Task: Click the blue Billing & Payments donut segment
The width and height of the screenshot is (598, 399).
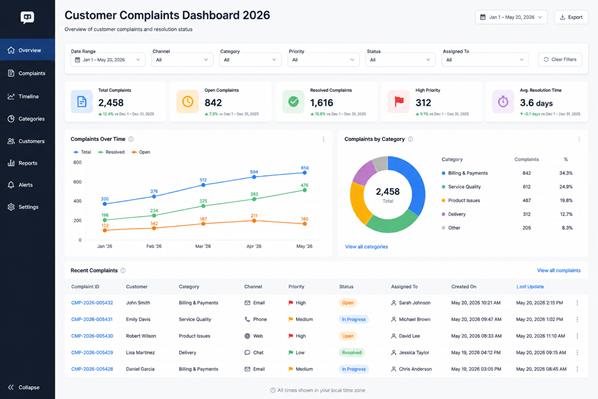Action: point(415,183)
